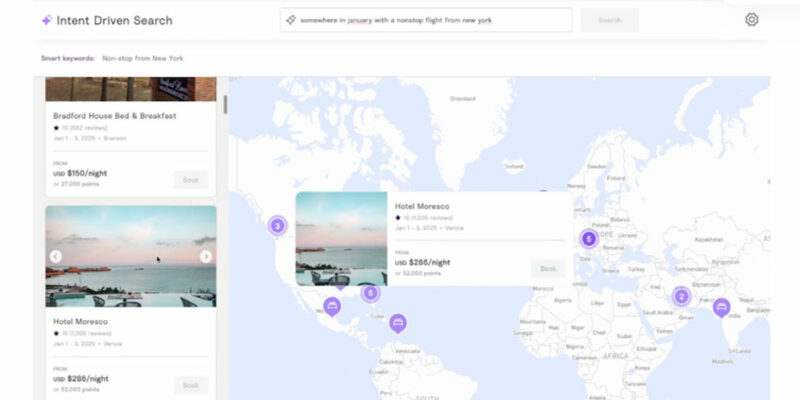Image resolution: width=800 pixels, height=400 pixels.
Task: Click the USD $150/night price
Action: (80, 173)
